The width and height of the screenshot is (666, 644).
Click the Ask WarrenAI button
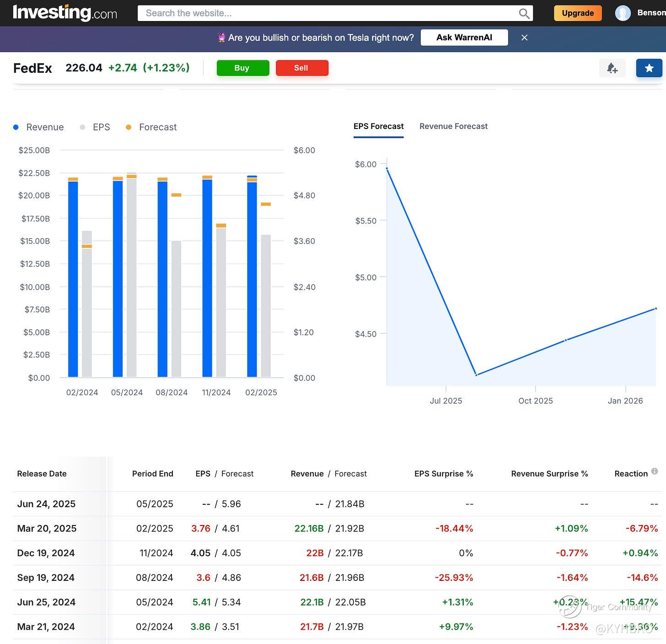pos(464,38)
